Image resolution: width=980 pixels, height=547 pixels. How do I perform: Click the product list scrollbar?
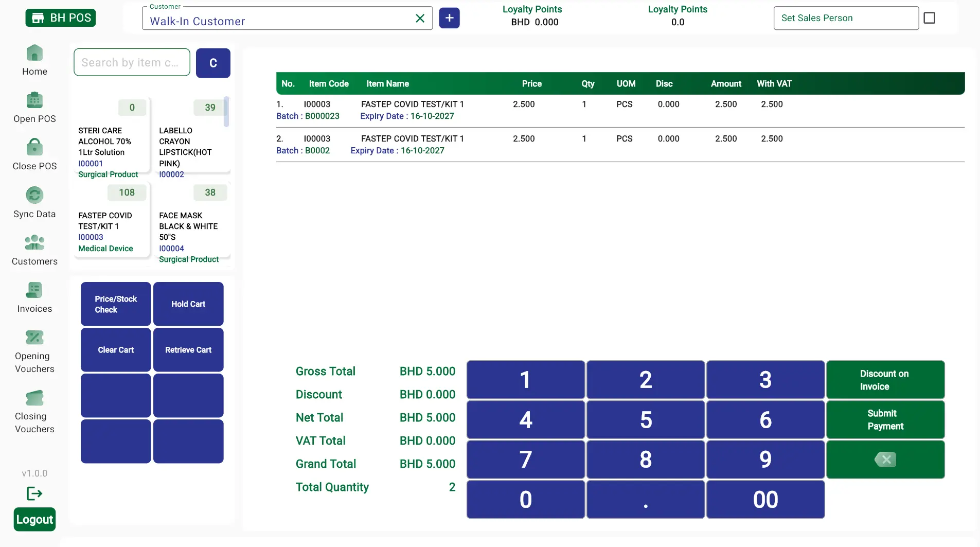pyautogui.click(x=226, y=112)
